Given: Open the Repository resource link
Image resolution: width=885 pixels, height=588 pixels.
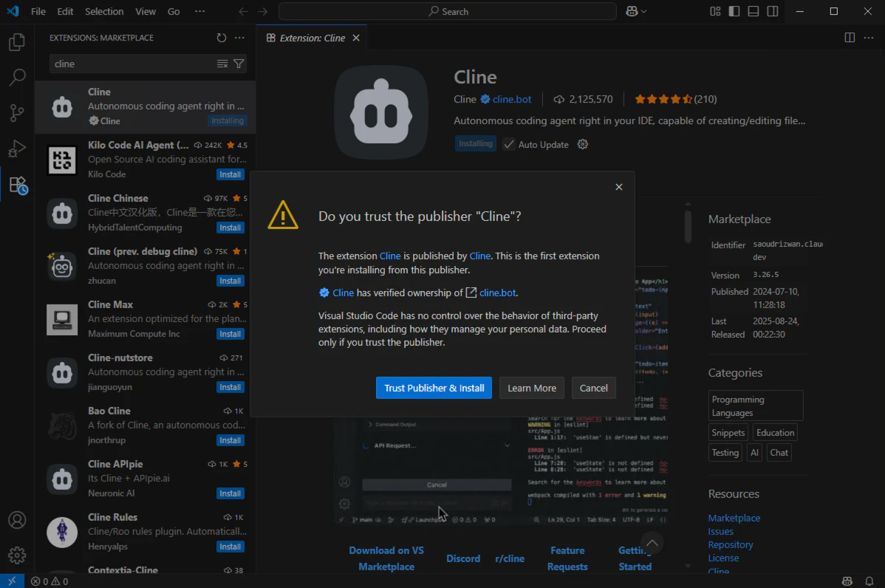Looking at the screenshot, I should [x=731, y=544].
